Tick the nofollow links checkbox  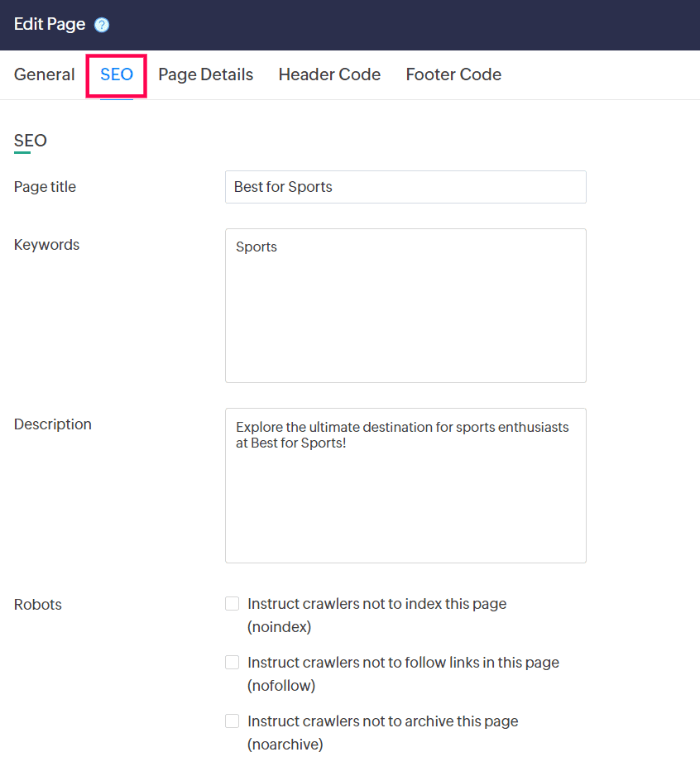click(x=233, y=662)
